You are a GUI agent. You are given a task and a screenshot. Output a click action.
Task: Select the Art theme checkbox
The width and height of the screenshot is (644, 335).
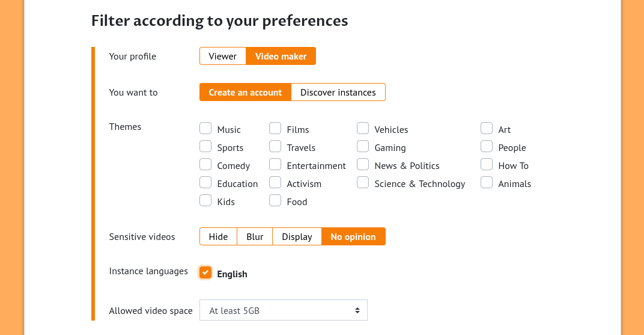(487, 128)
